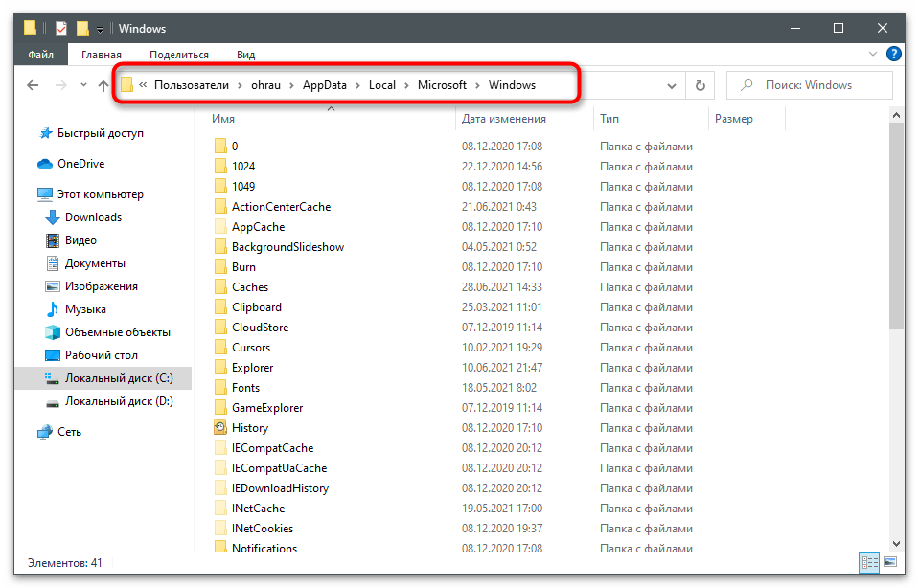Click the folder icon of Explorer
Viewport: 919px width, 588px height.
coord(220,367)
